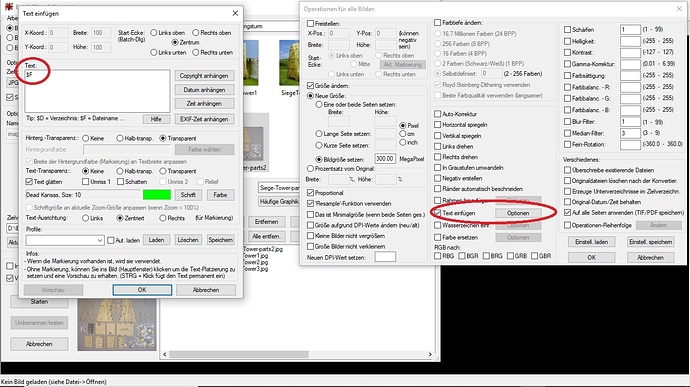Click Einstell. speichern button
690x387 pixels.
[650, 242]
